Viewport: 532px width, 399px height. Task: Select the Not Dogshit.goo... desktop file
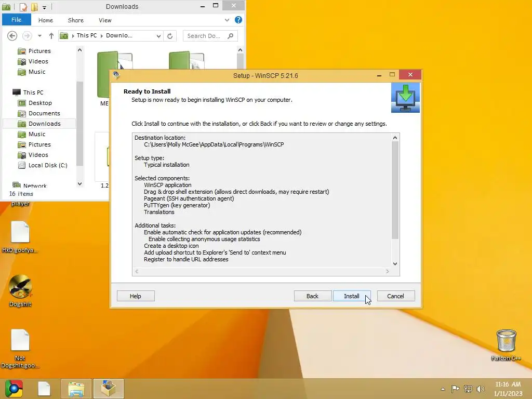click(20, 349)
